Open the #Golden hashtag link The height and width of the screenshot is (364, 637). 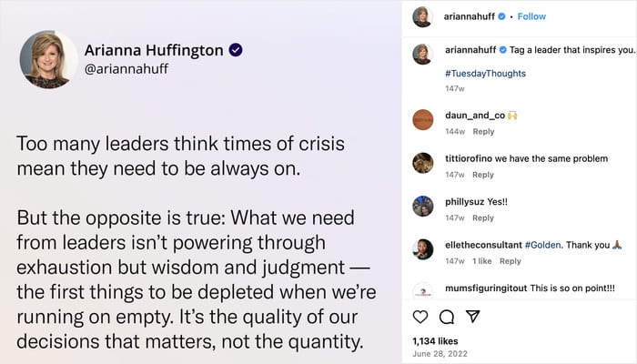544,244
